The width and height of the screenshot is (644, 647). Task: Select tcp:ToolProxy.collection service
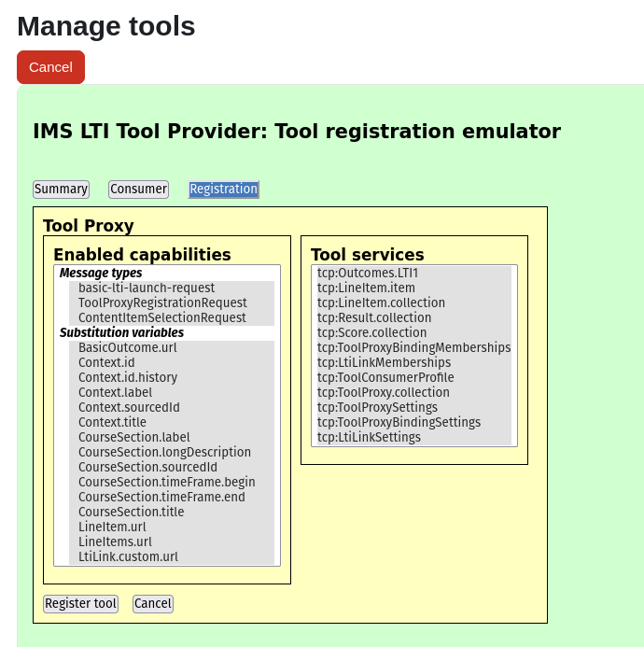(x=414, y=392)
